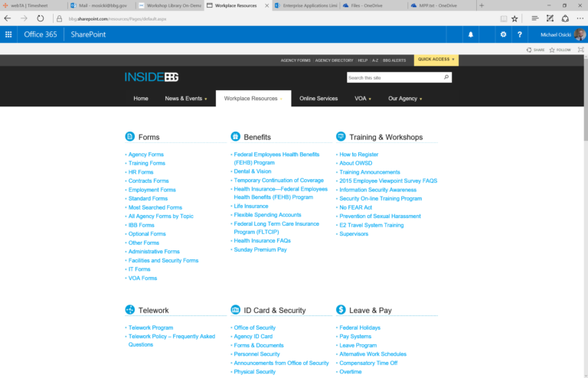The width and height of the screenshot is (588, 378).
Task: Expand the News & Events menu
Action: 185,99
